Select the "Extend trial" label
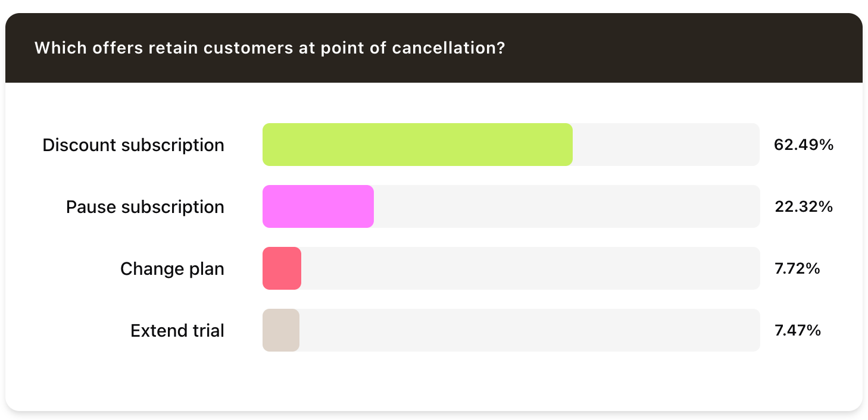The height and width of the screenshot is (420, 868). click(177, 331)
